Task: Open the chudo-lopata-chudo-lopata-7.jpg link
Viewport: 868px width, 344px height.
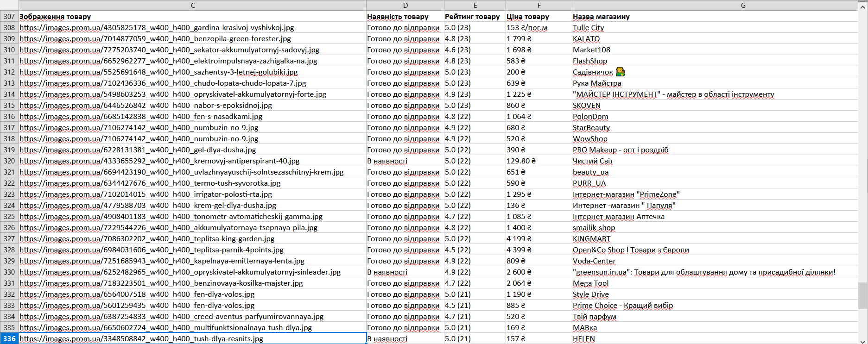Action: (163, 83)
